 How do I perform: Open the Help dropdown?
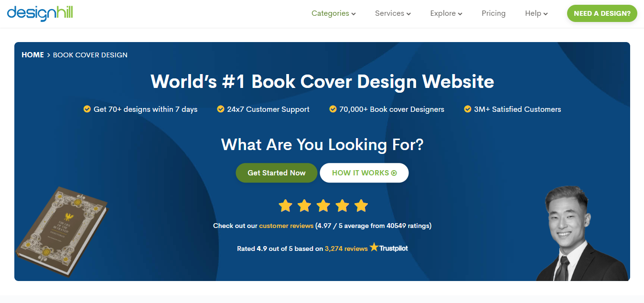(536, 13)
